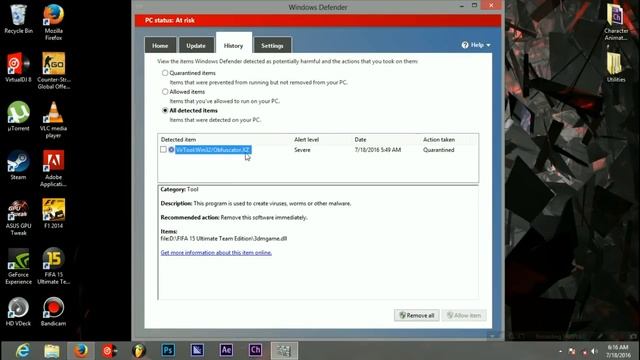Launch FIFA 15 Ultimate Team desktop shortcut

pos(53,266)
